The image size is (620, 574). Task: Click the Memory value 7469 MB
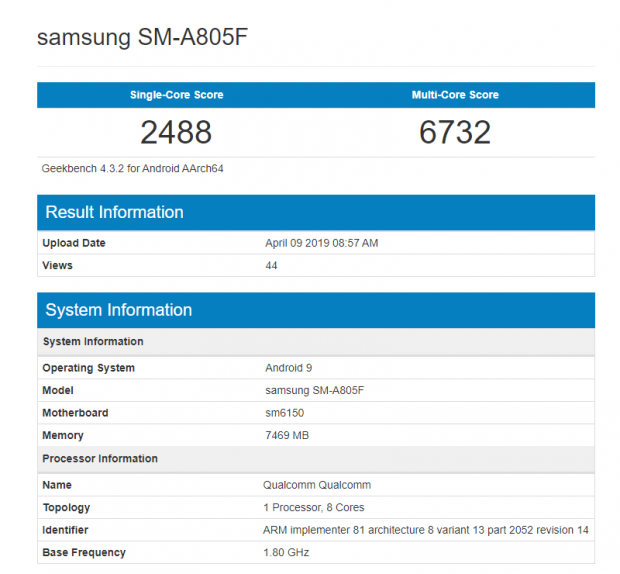click(287, 435)
